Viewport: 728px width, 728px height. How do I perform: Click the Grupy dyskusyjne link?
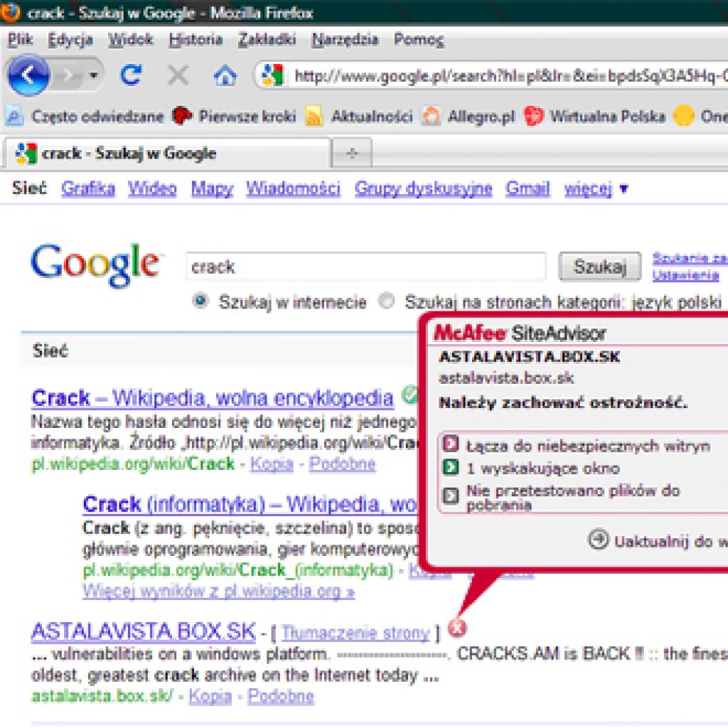423,188
